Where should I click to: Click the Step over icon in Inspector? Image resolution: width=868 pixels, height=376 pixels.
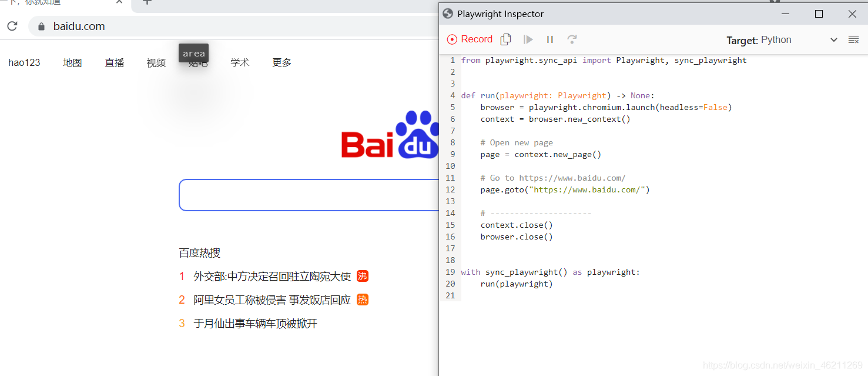point(572,39)
